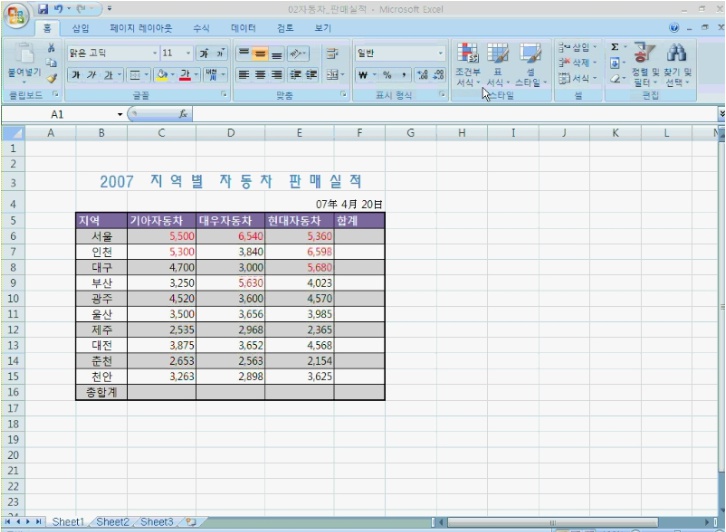Click the decrease indent icon
This screenshot has height=532, width=726.
pyautogui.click(x=295, y=75)
